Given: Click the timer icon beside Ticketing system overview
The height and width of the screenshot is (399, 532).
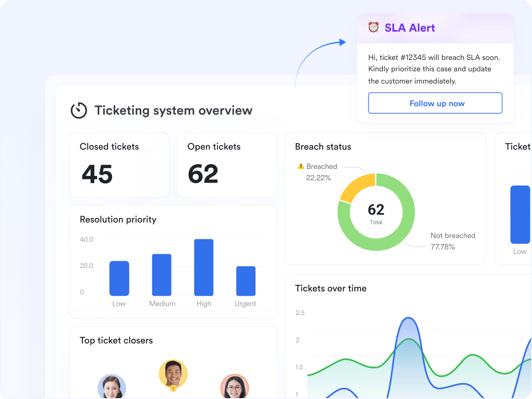Looking at the screenshot, I should [79, 110].
